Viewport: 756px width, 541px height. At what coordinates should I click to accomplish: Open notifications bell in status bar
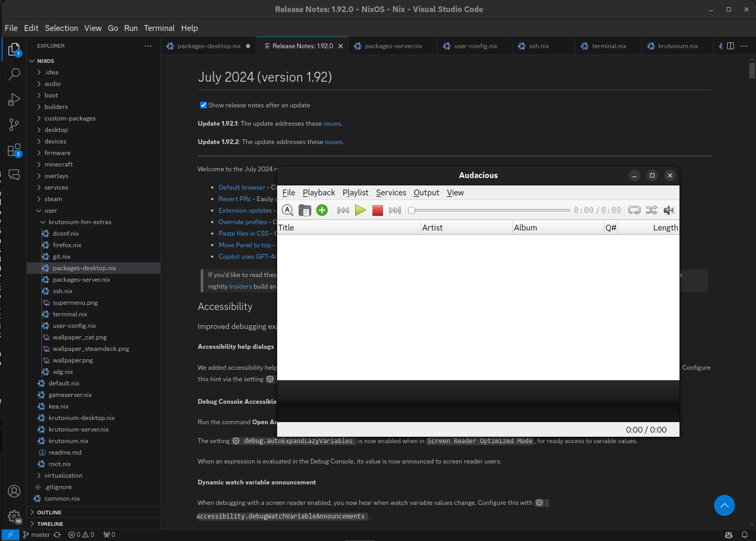pos(744,535)
